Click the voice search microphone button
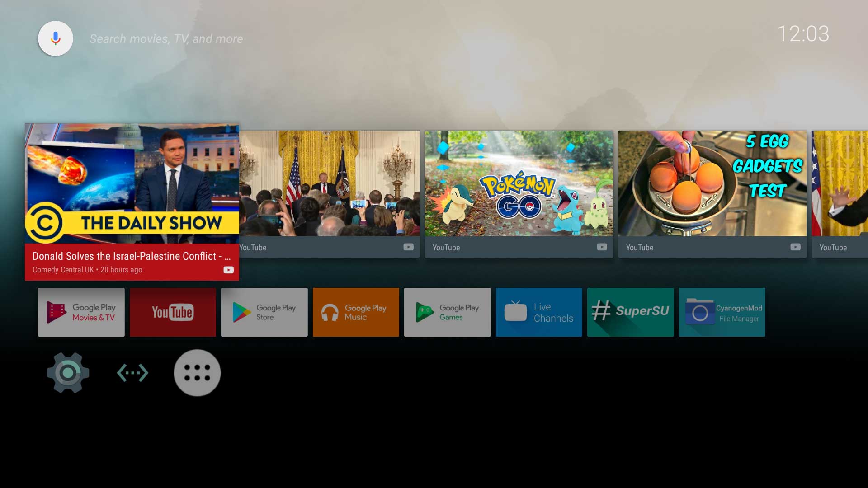Screen dimensions: 868x488 [x=56, y=38]
